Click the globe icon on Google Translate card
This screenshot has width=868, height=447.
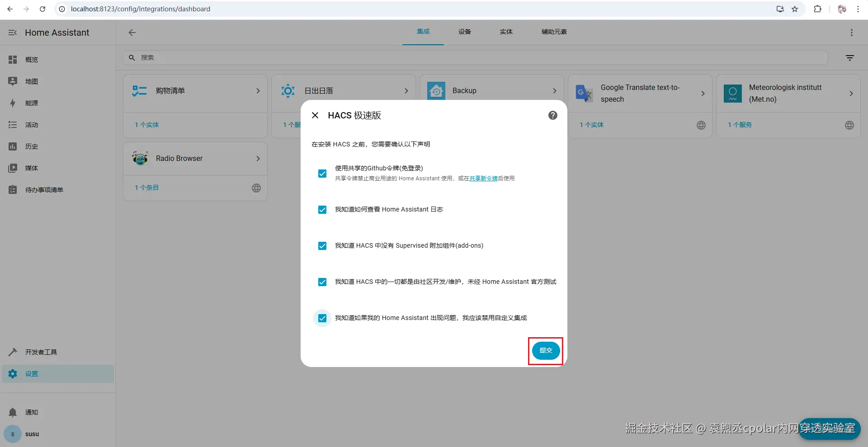tap(701, 125)
